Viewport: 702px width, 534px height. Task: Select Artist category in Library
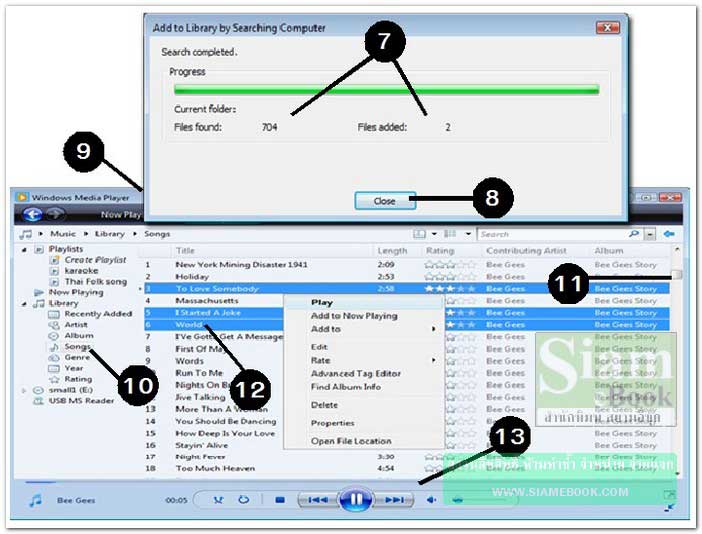click(x=76, y=325)
